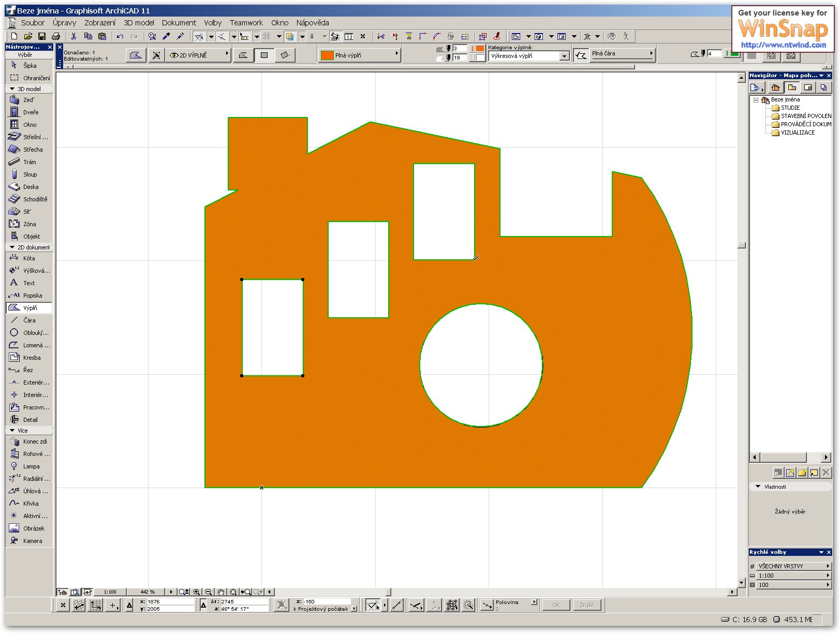Click the eyedropper pick-up parameters icon

(166, 36)
